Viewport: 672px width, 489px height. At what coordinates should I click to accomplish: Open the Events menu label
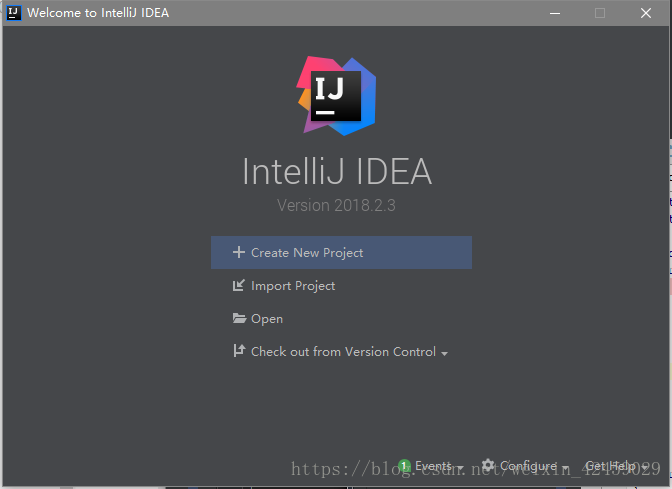[433, 465]
